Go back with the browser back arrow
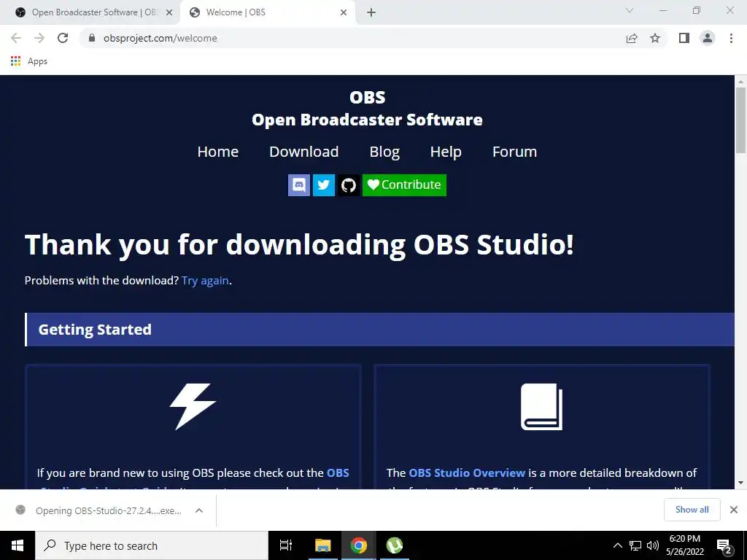The image size is (747, 560). pyautogui.click(x=16, y=38)
